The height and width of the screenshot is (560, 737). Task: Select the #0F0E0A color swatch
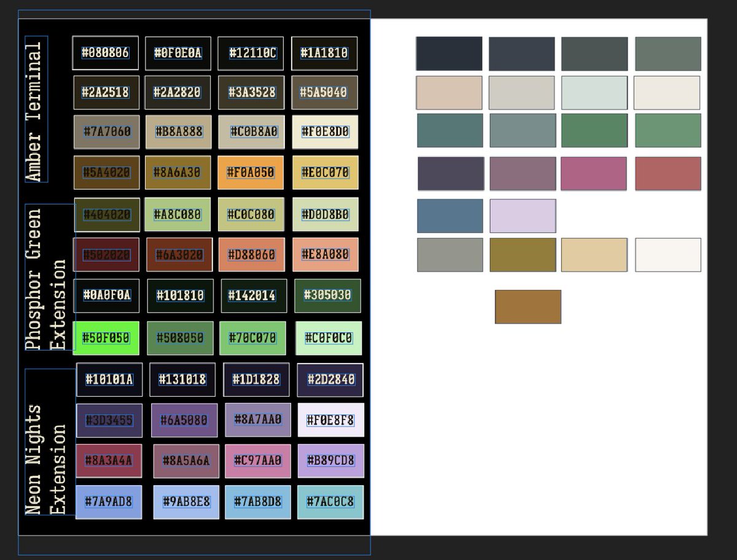point(178,53)
